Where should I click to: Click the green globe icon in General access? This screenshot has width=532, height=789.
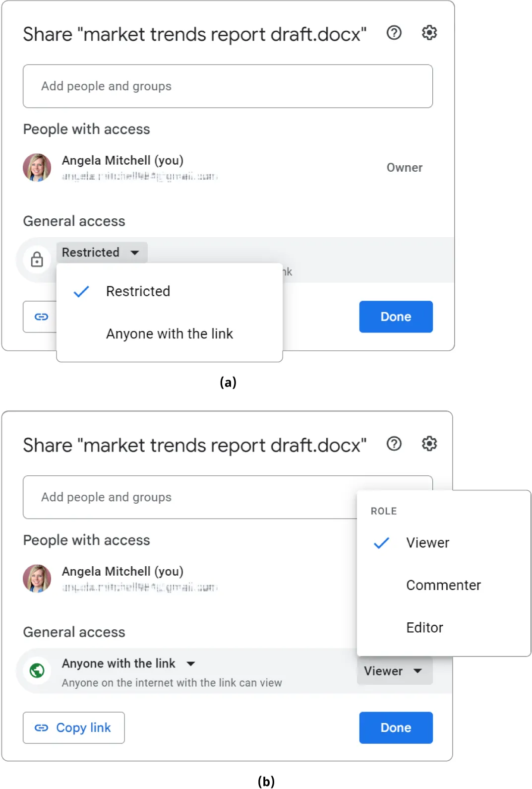click(37, 670)
